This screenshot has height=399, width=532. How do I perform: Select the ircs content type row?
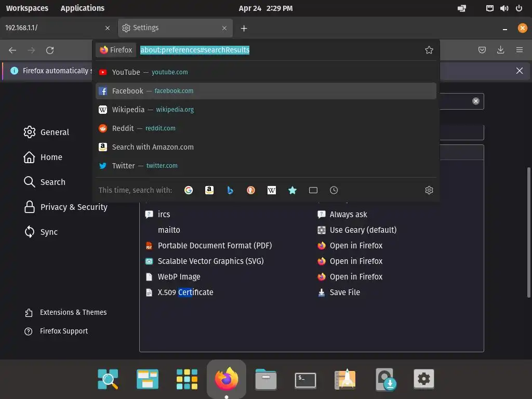pos(312,215)
